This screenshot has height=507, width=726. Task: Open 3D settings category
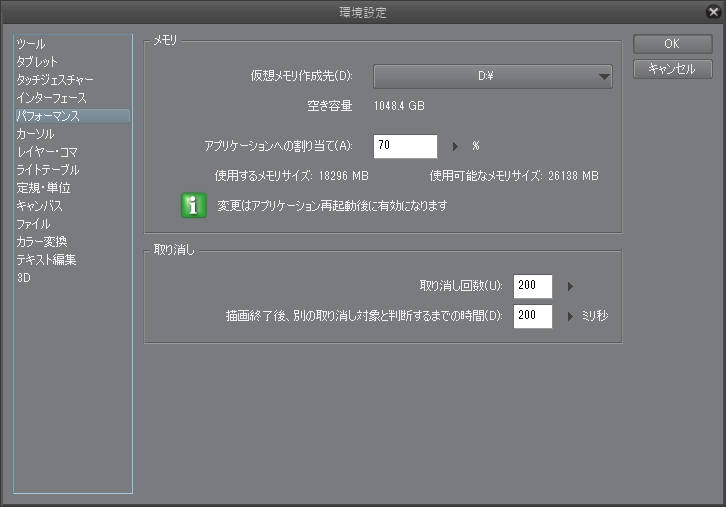tap(24, 278)
